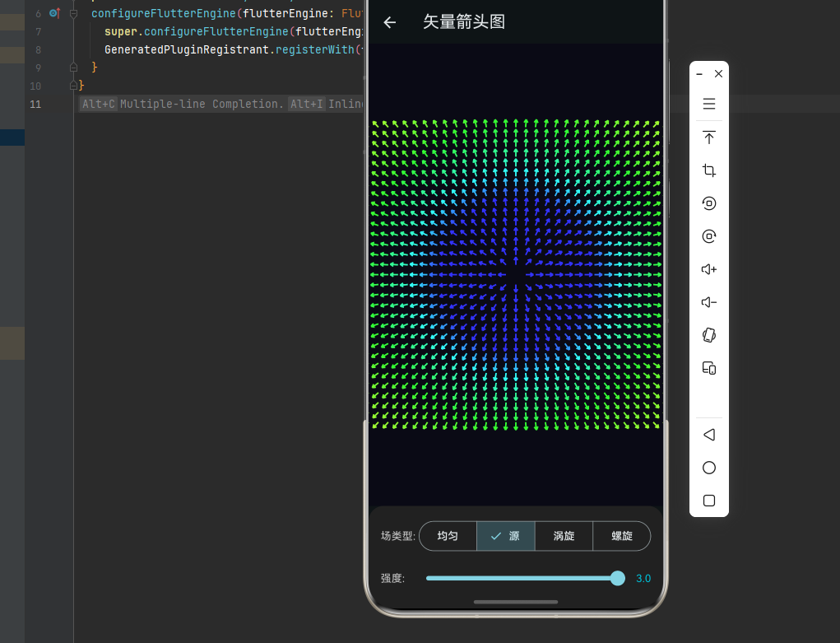Rotate the device screen
The width and height of the screenshot is (840, 643).
tap(708, 335)
